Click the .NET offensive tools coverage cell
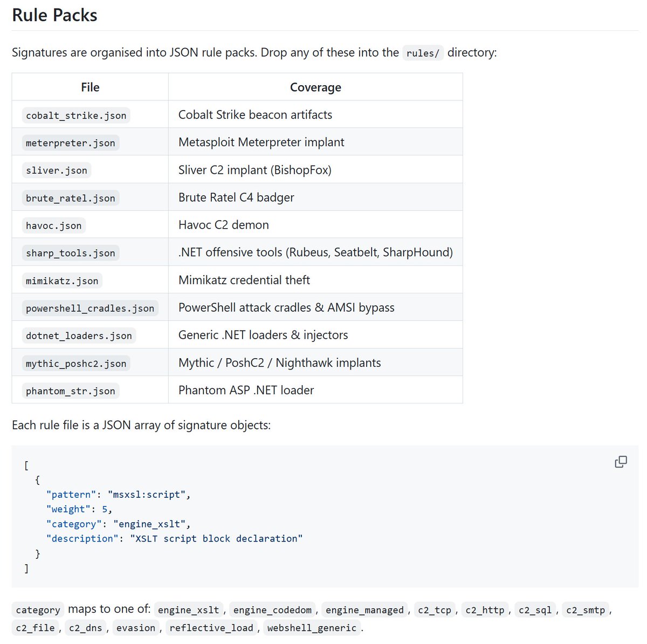Screen dimensions: 647x644 point(315,252)
